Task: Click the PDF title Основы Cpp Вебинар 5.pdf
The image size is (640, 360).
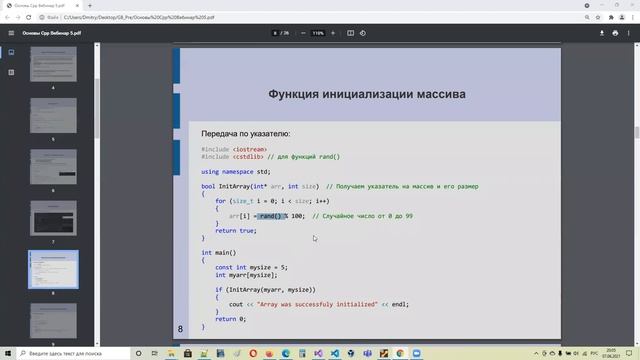Action: point(52,33)
